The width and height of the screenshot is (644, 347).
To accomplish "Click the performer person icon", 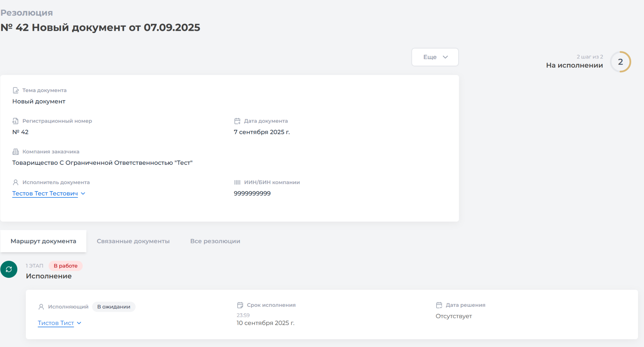I will (41, 307).
